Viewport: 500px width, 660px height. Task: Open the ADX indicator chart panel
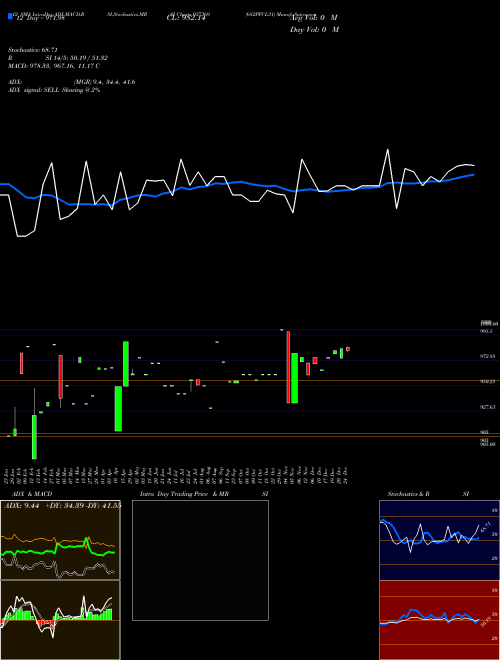[x=60, y=540]
